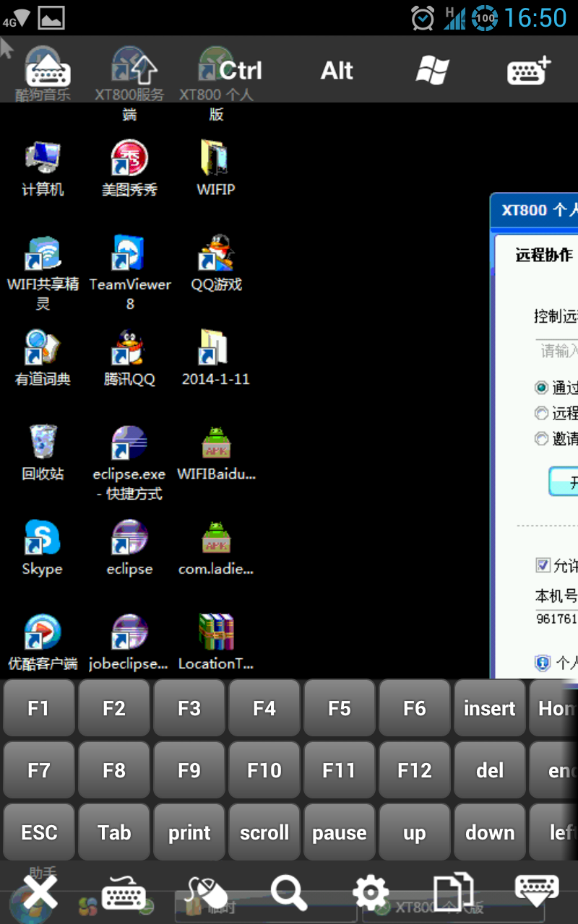Tap the keyboard-up icon in top toolbar

pyautogui.click(x=48, y=71)
